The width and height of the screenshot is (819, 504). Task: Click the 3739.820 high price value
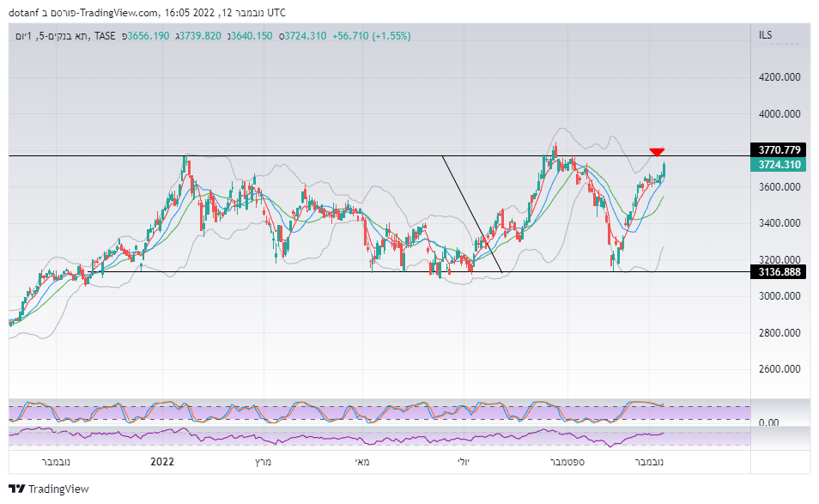coord(200,36)
